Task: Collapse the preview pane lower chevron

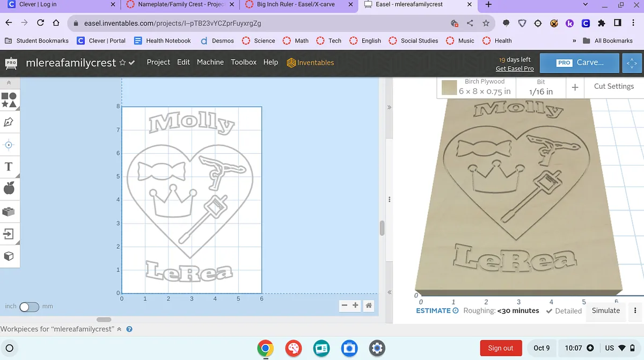Action: click(390, 292)
